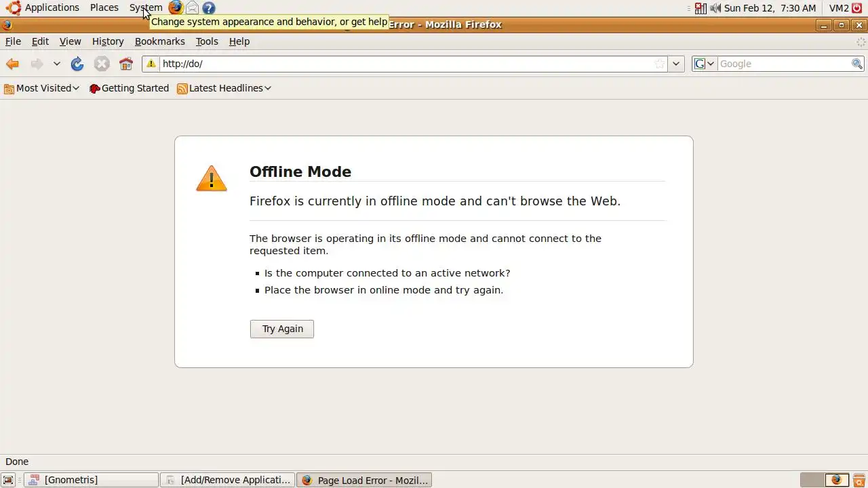Open the Trash icon in bottom panel

[x=859, y=480]
